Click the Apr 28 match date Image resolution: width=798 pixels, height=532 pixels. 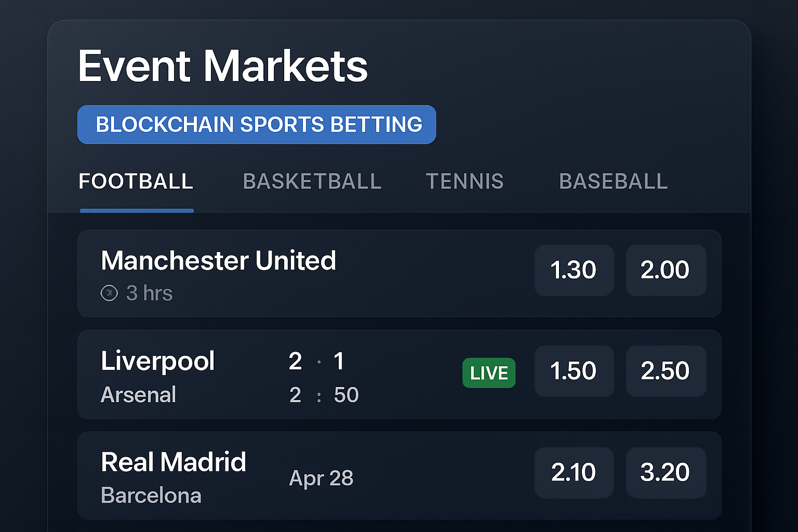point(321,478)
